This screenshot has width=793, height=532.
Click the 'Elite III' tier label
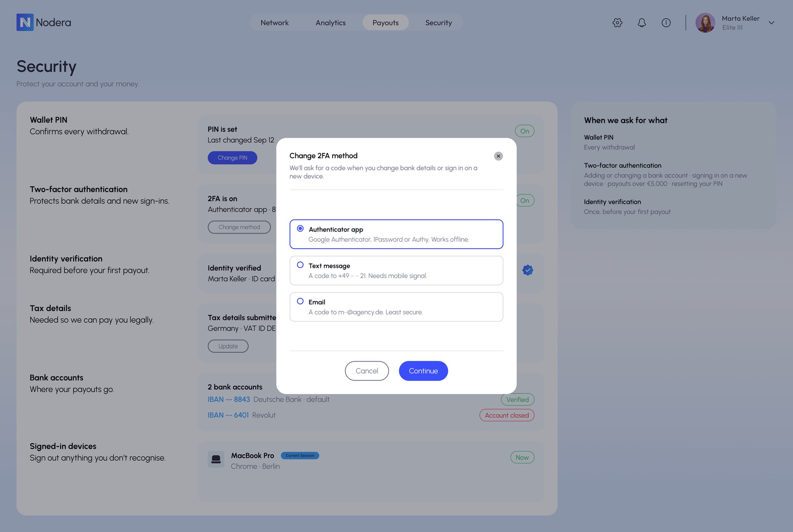(732, 27)
